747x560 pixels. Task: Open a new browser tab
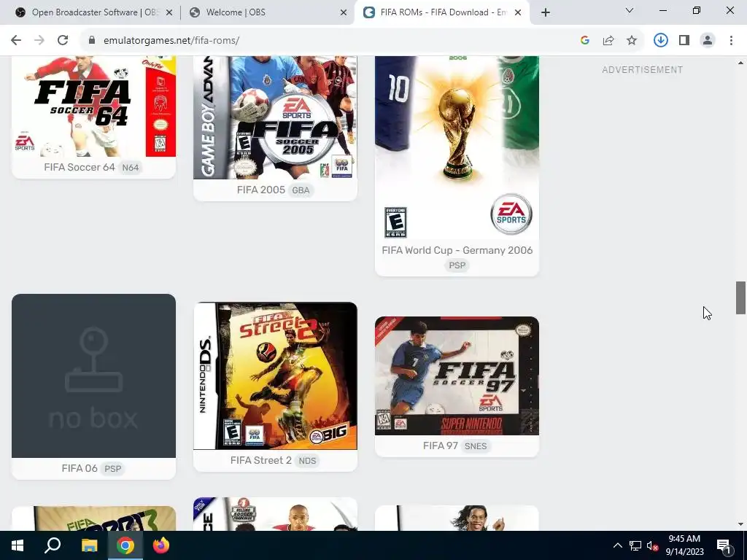coord(546,12)
